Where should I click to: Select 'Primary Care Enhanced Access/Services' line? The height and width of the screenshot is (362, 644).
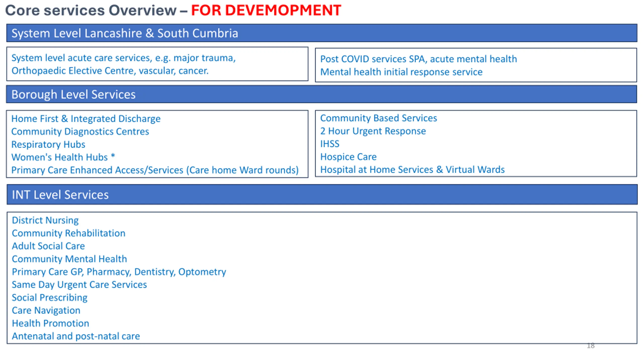pos(155,170)
